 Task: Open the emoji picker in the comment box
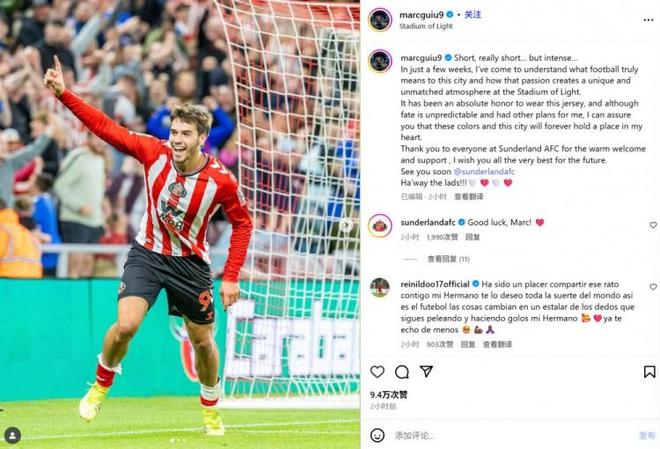(377, 435)
